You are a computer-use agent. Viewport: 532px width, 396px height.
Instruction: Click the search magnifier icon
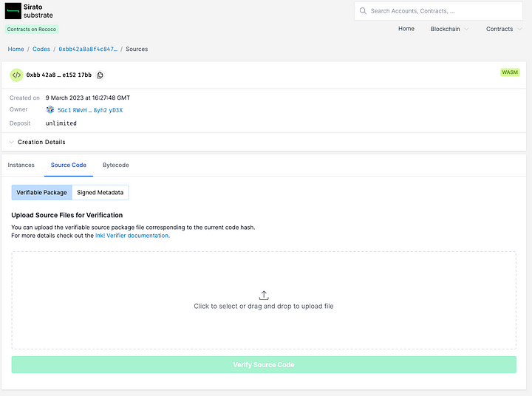coord(362,11)
